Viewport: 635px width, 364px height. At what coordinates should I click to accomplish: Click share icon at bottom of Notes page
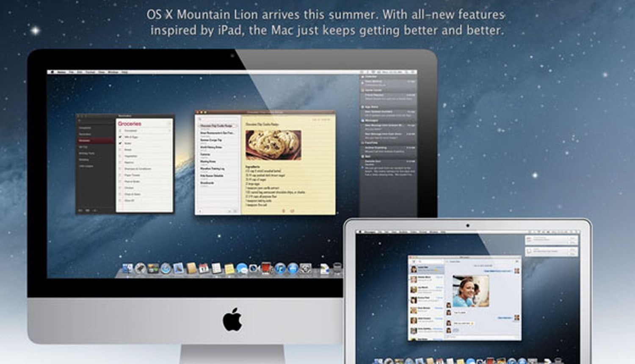pyautogui.click(x=292, y=210)
